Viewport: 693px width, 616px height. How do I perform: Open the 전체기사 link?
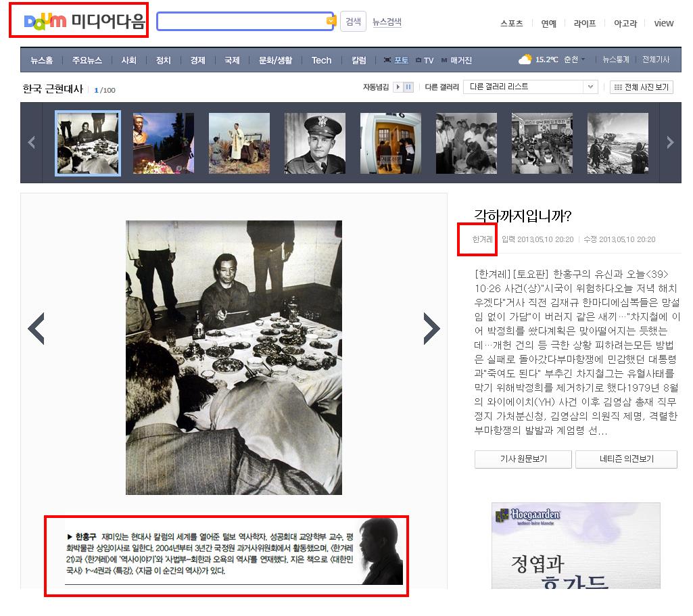(x=656, y=60)
